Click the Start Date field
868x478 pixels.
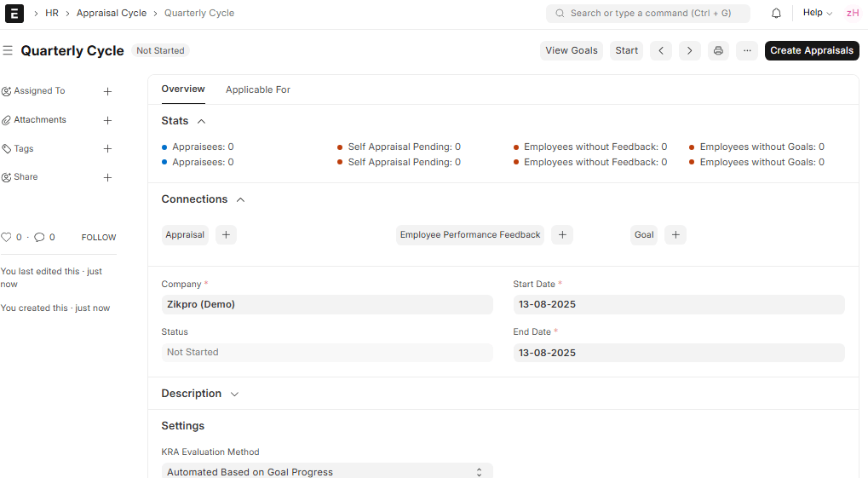coord(679,305)
